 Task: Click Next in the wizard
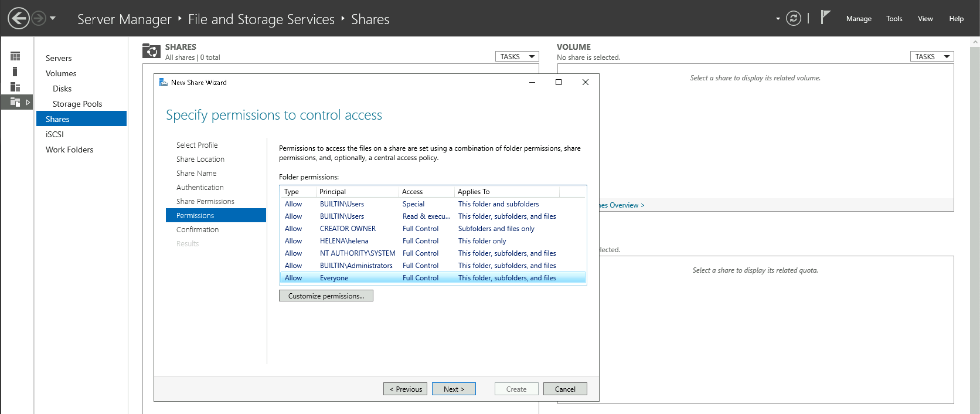tap(454, 389)
